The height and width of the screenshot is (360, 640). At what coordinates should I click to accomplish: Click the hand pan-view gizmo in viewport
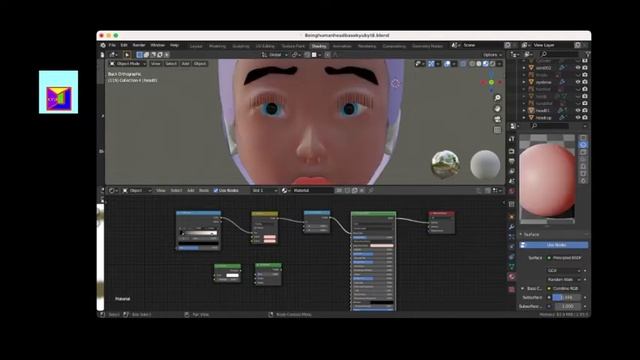click(x=497, y=109)
